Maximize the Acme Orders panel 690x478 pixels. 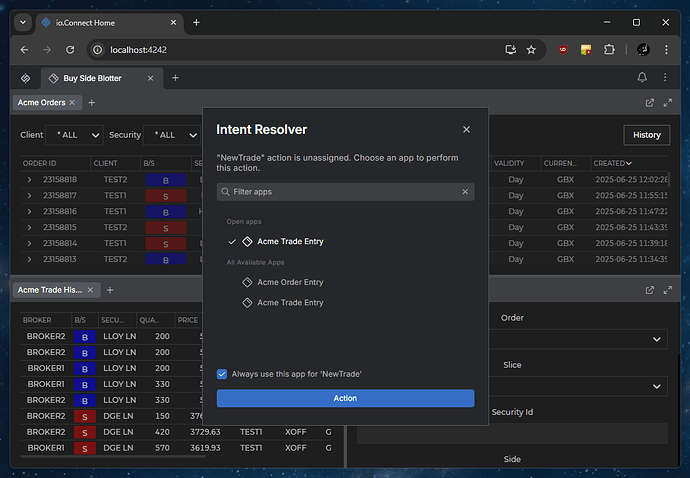[x=667, y=102]
